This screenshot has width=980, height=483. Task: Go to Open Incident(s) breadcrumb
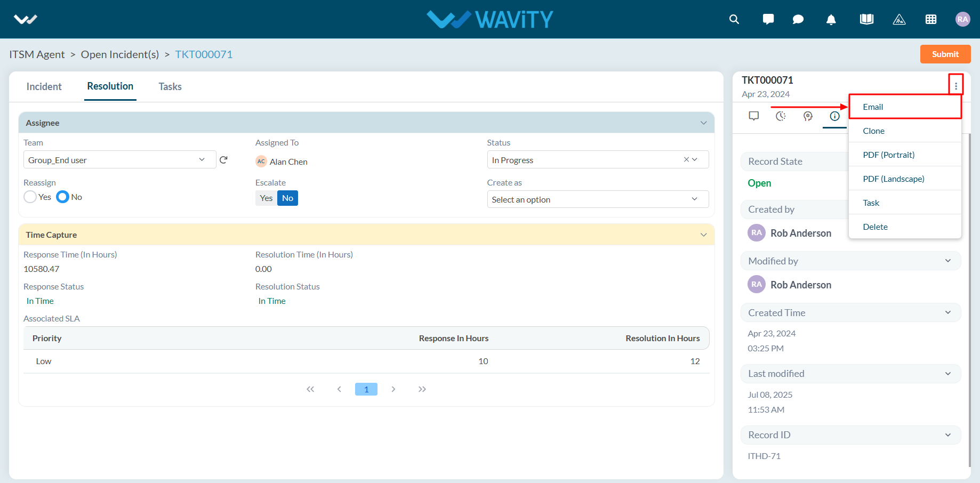tap(120, 54)
